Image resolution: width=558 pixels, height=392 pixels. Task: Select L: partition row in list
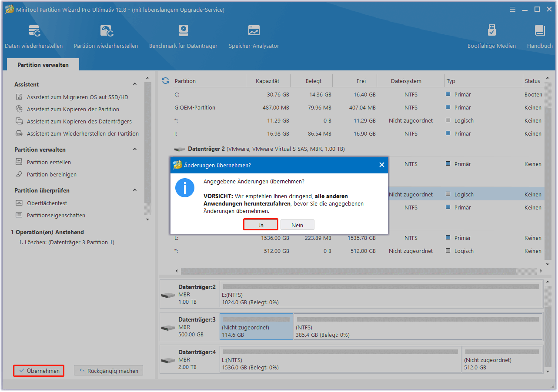(358, 238)
